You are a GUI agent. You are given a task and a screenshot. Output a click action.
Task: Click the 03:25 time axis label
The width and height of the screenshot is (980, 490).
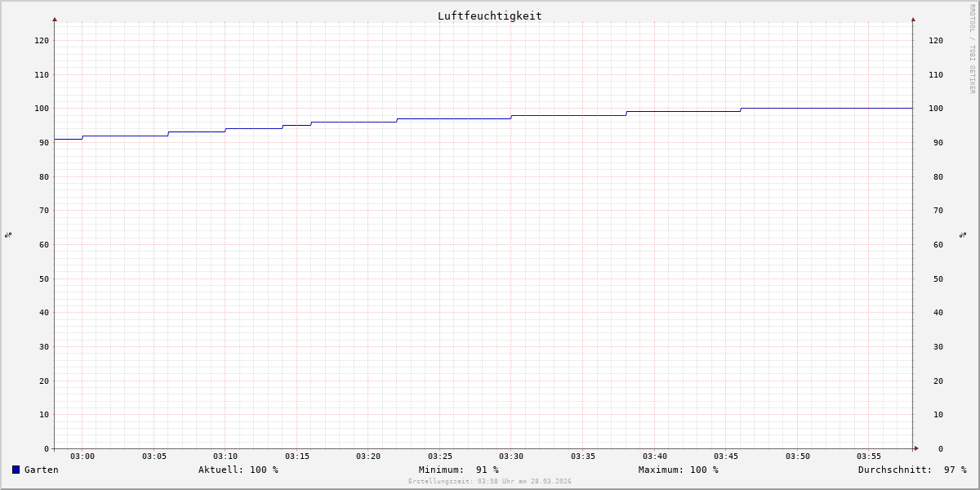coord(440,456)
